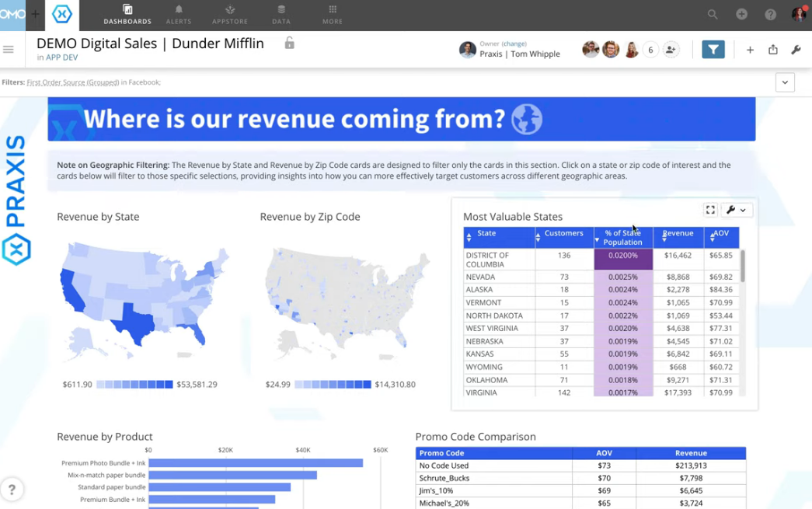This screenshot has width=812, height=509.
Task: Click the 0.0200% purple cell
Action: pos(623,260)
